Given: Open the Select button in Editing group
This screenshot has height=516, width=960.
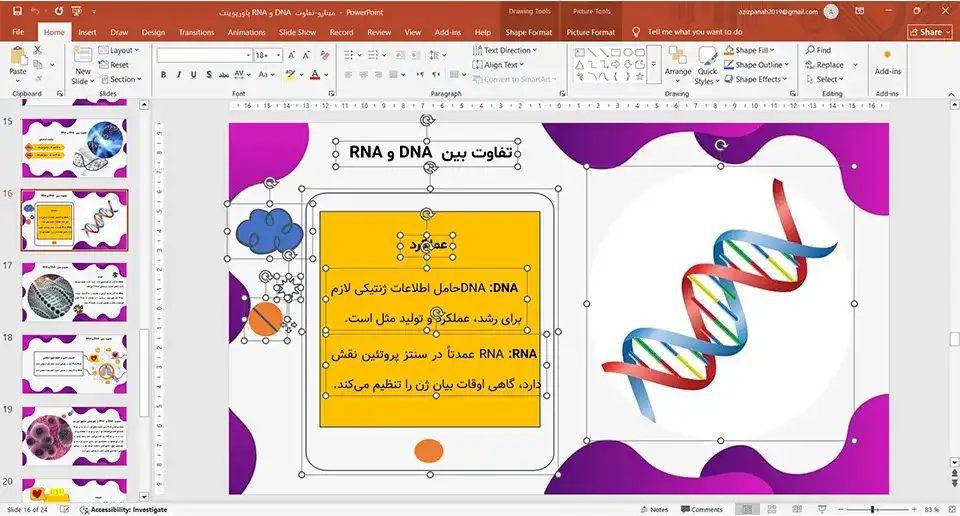Looking at the screenshot, I should pos(825,80).
